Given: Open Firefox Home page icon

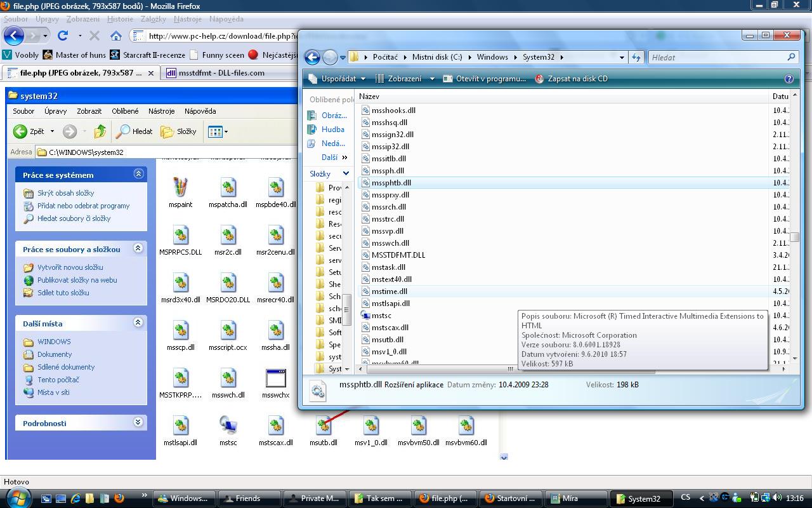Looking at the screenshot, I should 115,36.
